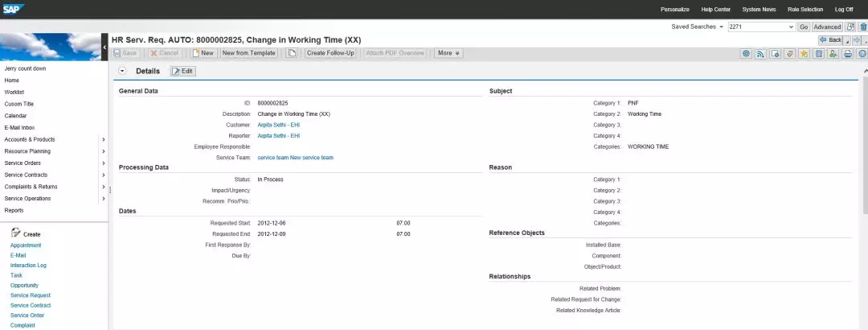Viewport: 868px width, 330px height.
Task: Open Personalize in the top bar
Action: click(675, 10)
